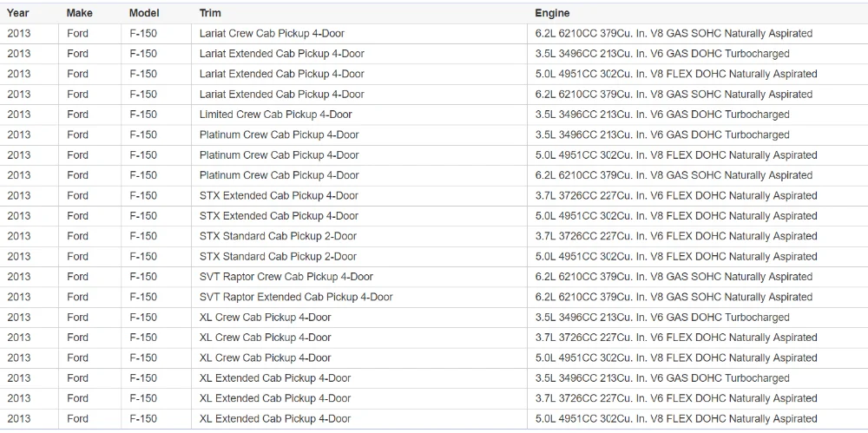This screenshot has width=868, height=433.
Task: Select the Ford cell in Limited Crew Cab row
Action: pos(77,115)
